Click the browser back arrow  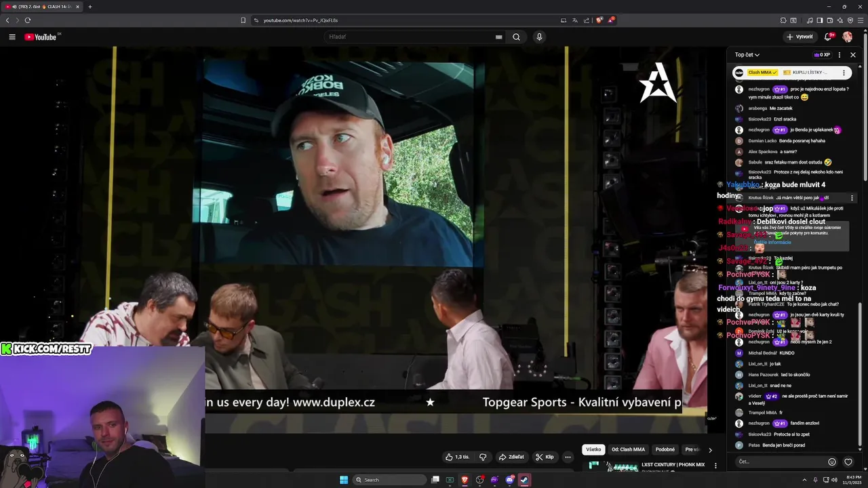(x=7, y=20)
